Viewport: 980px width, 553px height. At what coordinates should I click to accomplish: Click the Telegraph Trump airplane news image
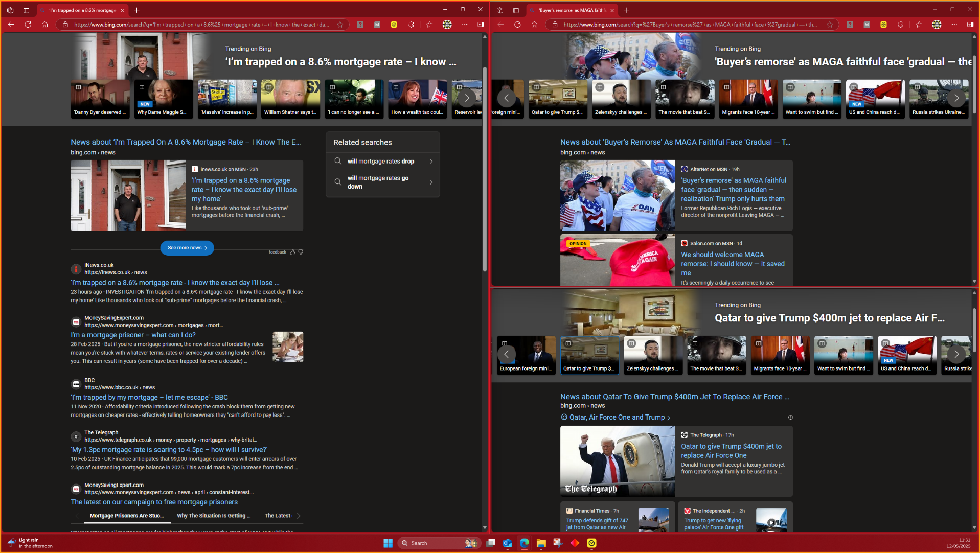coord(618,461)
